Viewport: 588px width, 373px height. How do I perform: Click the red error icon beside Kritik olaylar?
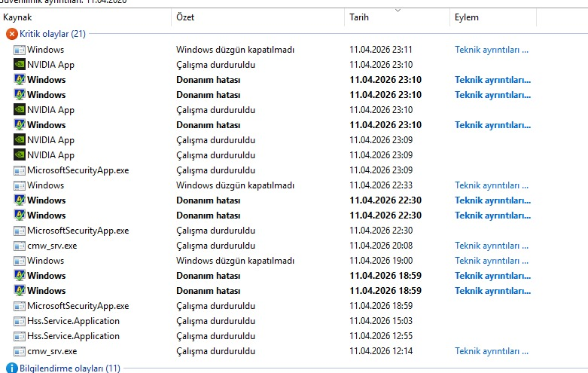[x=12, y=34]
